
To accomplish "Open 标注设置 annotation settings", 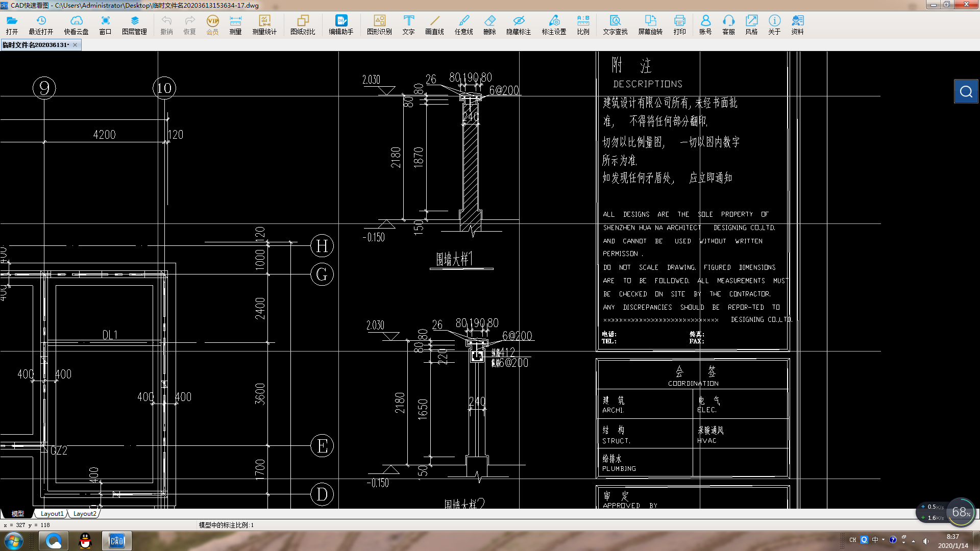I will pyautogui.click(x=554, y=24).
